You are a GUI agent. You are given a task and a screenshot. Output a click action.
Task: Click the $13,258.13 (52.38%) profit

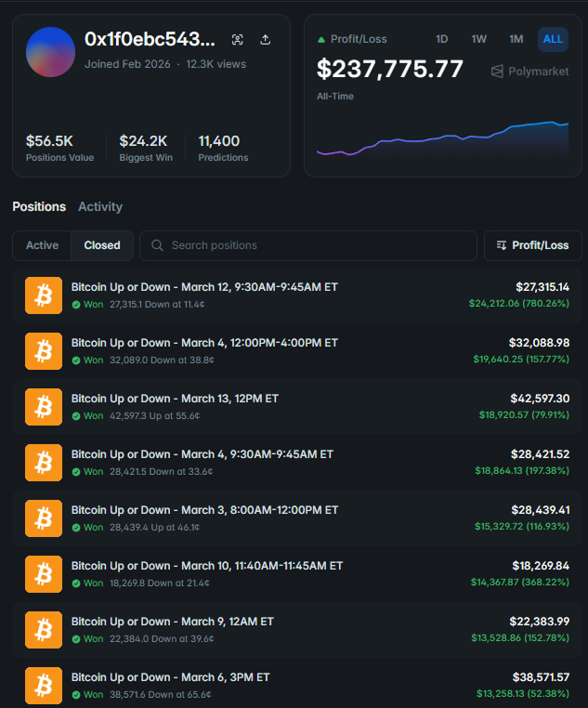click(523, 693)
